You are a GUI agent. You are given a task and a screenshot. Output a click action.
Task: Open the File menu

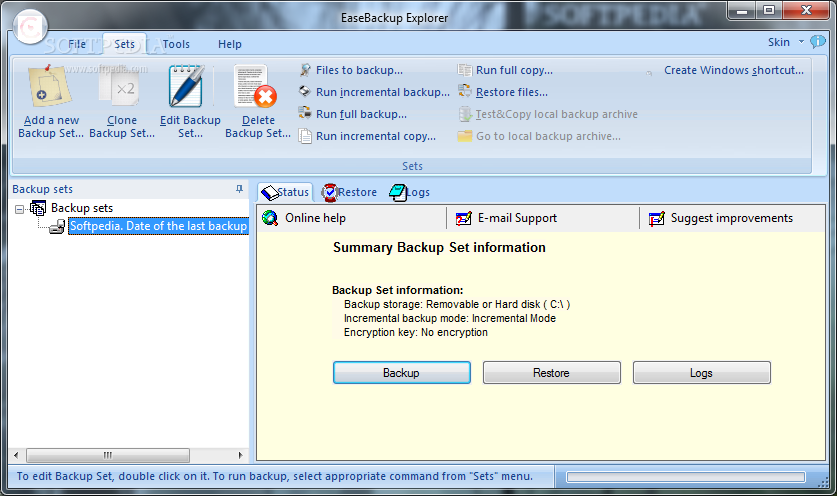click(77, 44)
